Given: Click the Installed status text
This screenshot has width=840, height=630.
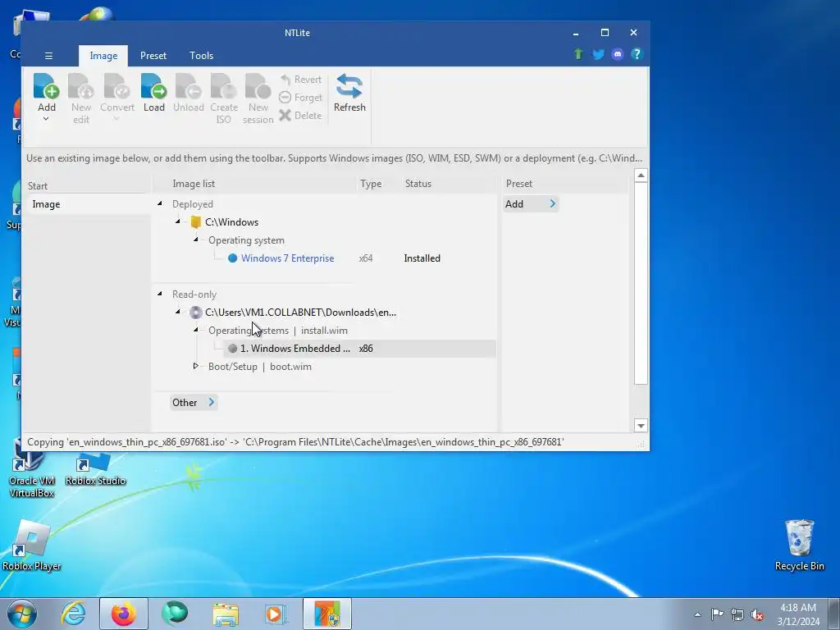Looking at the screenshot, I should pyautogui.click(x=422, y=258).
